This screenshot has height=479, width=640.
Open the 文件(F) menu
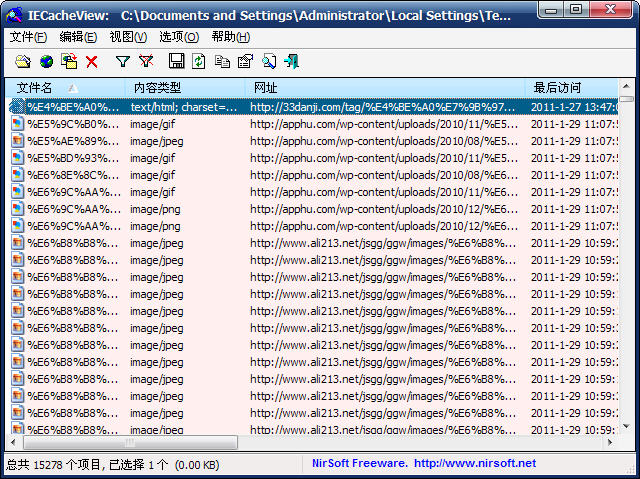coord(28,37)
